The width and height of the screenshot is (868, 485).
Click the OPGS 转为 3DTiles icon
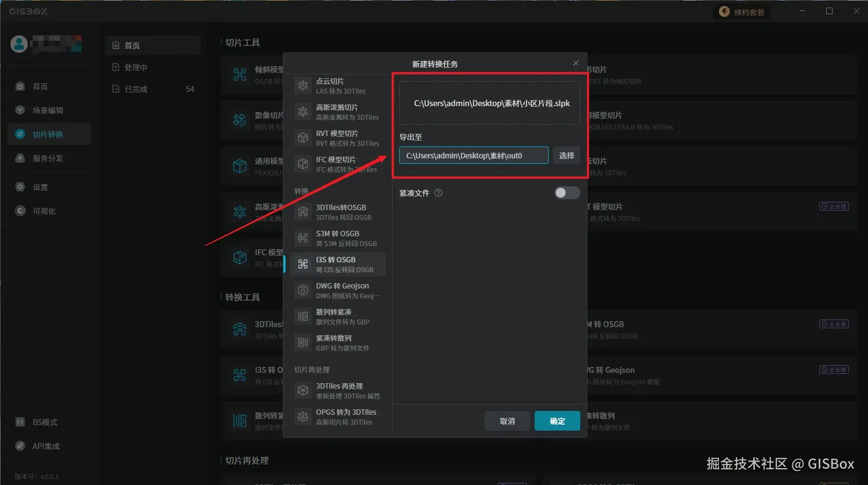click(303, 416)
